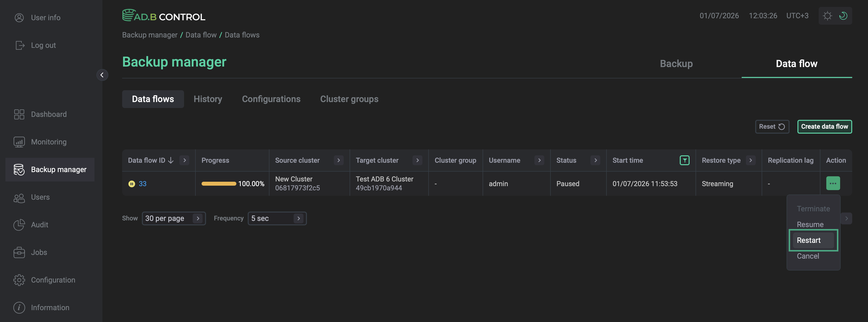Click the Cluster group column header
The image size is (868, 322).
point(455,160)
